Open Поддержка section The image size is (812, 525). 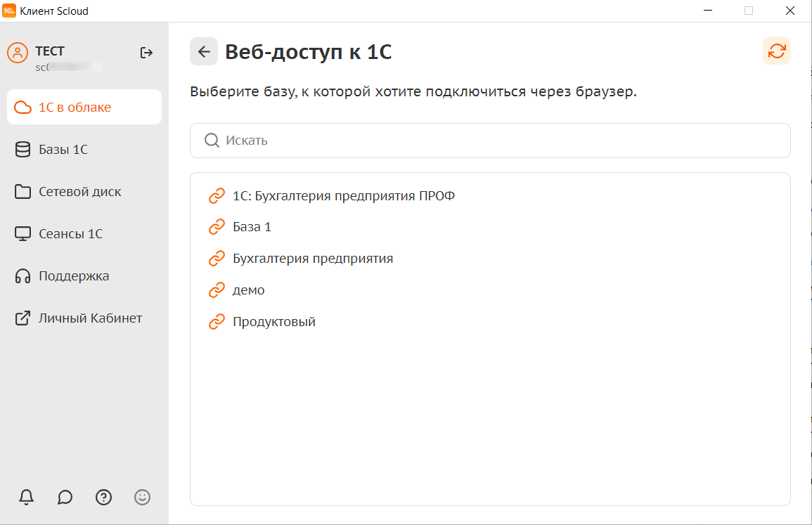click(x=84, y=276)
